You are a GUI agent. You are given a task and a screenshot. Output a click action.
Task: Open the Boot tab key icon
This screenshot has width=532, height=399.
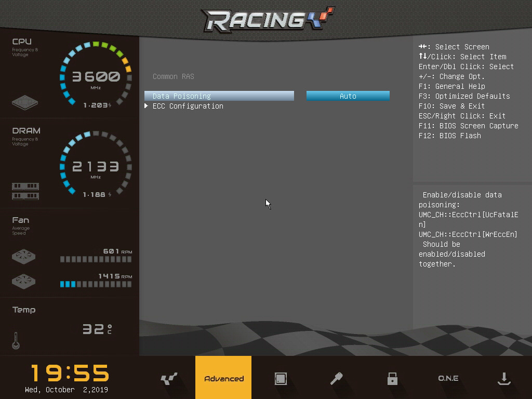336,378
